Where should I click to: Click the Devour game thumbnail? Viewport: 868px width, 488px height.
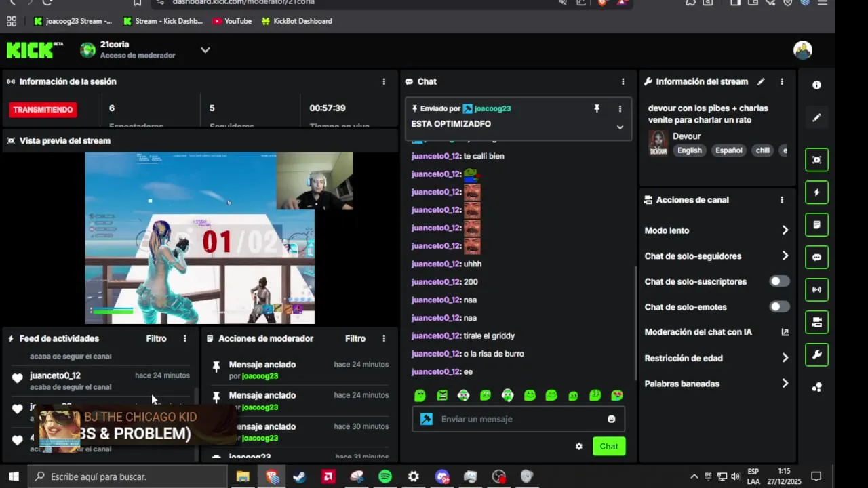(658, 143)
